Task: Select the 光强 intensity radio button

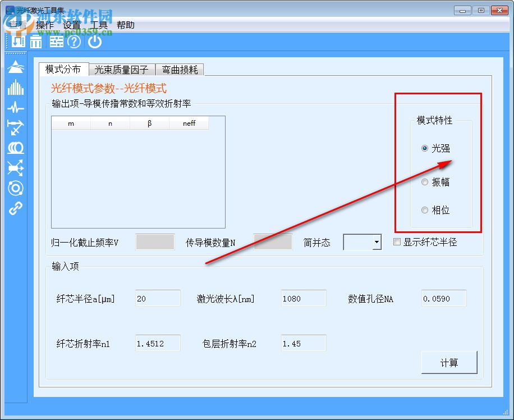Action: tap(425, 148)
